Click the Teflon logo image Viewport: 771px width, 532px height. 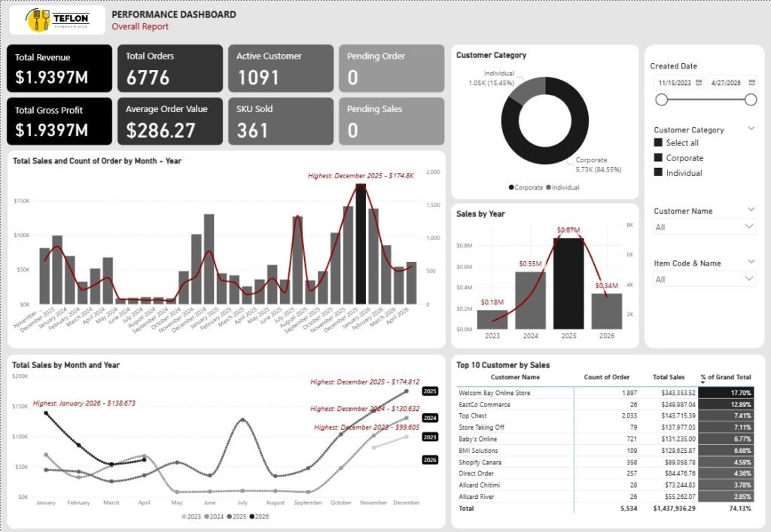tap(57, 20)
